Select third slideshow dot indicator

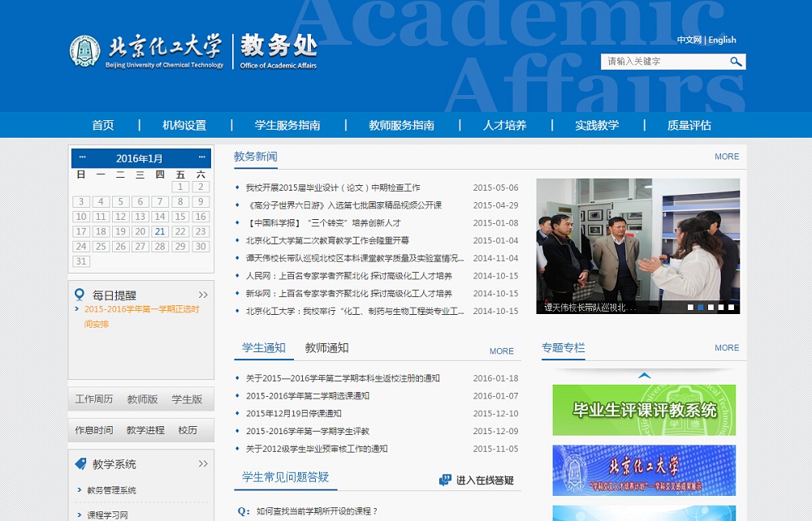[710, 308]
